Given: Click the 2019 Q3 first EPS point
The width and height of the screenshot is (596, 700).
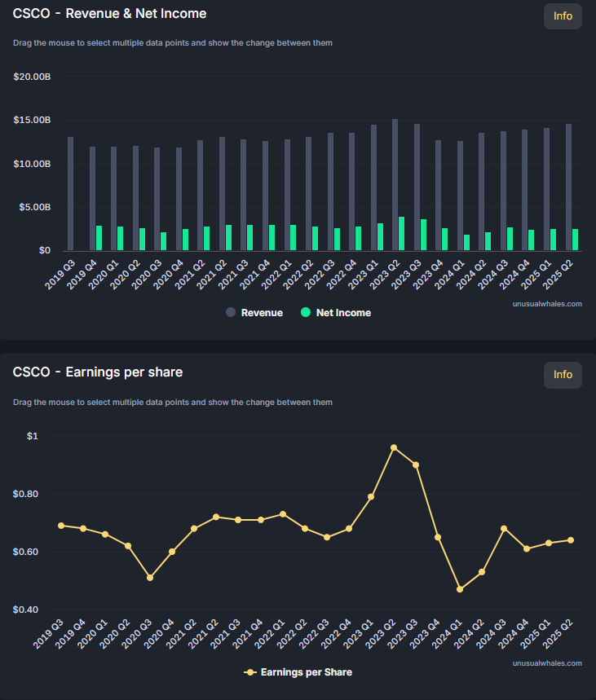Looking at the screenshot, I should [x=61, y=526].
